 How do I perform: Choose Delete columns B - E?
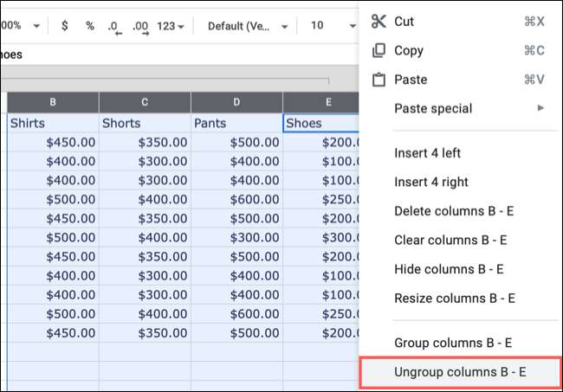click(x=454, y=211)
